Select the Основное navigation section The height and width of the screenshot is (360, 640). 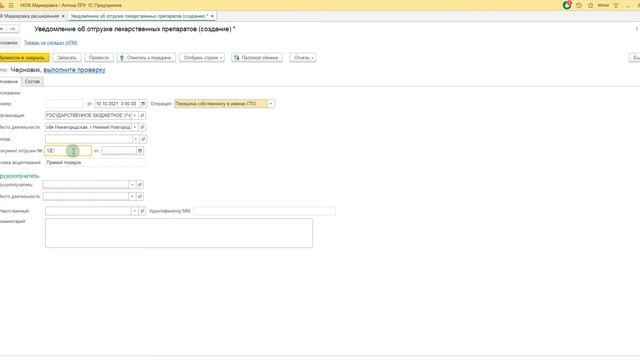[9, 43]
